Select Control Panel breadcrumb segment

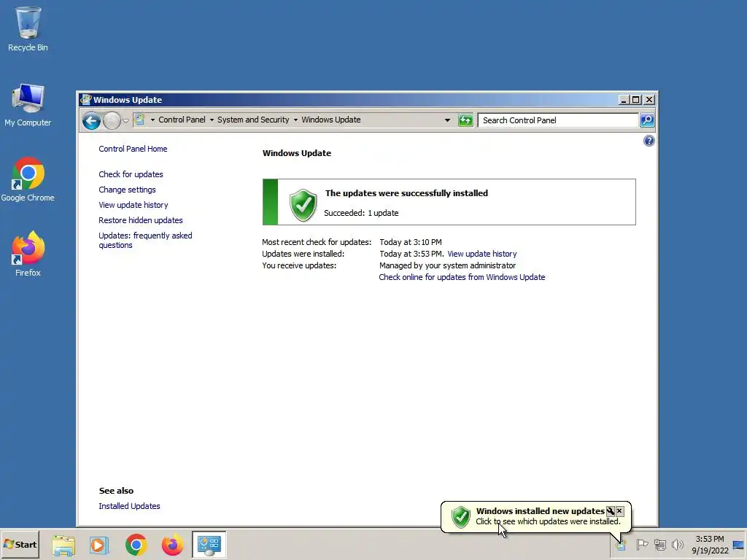point(182,120)
